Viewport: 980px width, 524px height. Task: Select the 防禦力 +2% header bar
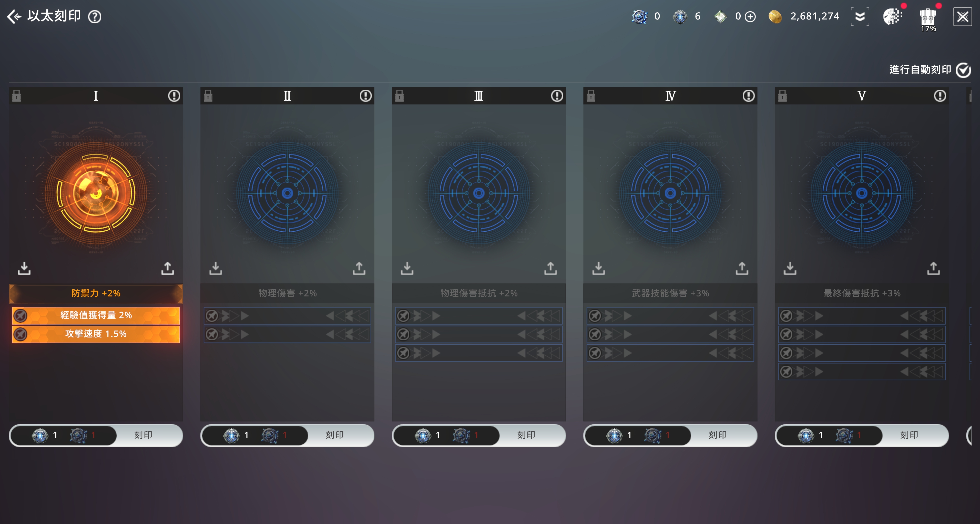tap(96, 293)
